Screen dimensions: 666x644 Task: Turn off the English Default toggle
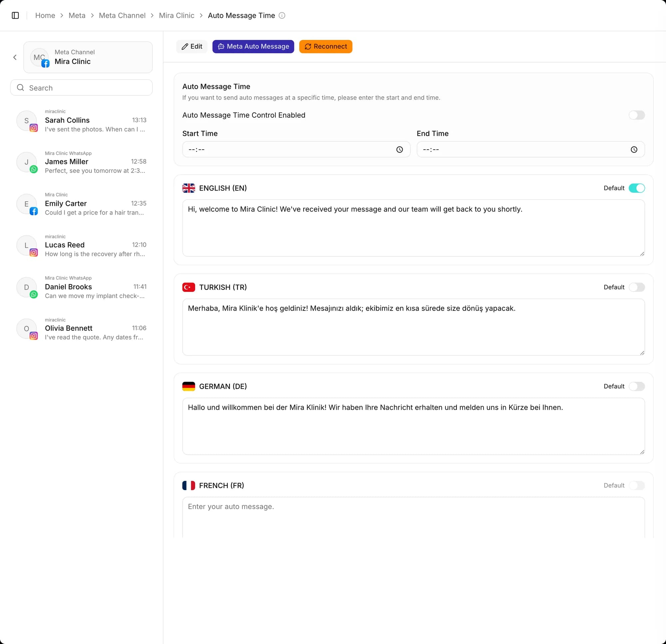point(636,188)
